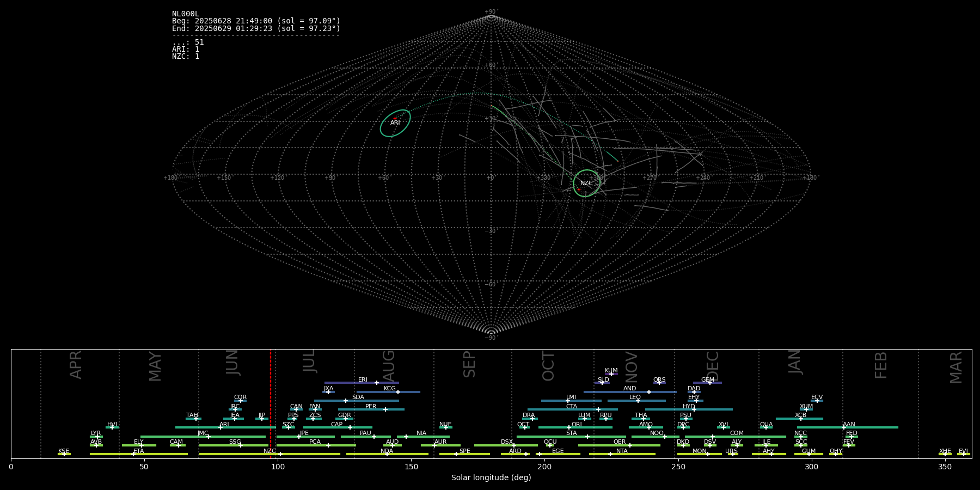Click the '...: 51' count line in header

click(x=188, y=42)
